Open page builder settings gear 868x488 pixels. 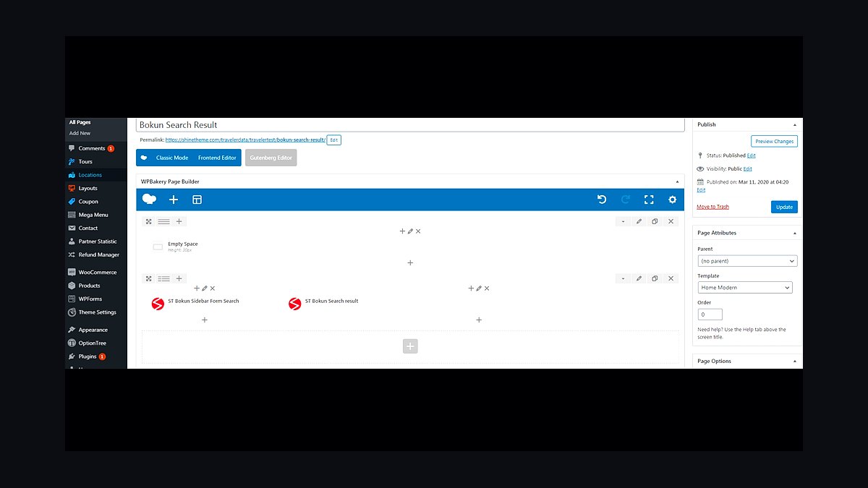pyautogui.click(x=673, y=200)
